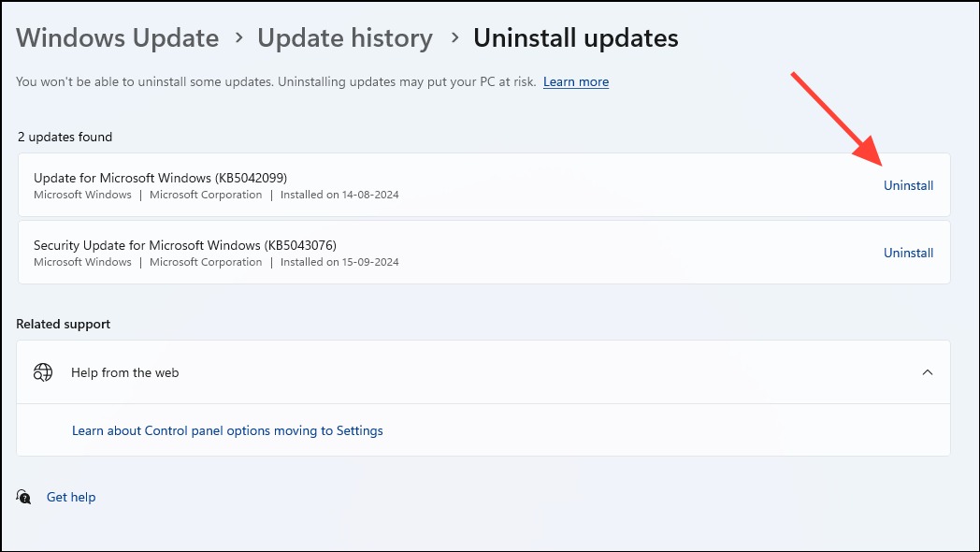980x552 pixels.
Task: Click the Help from the web label
Action: [125, 372]
